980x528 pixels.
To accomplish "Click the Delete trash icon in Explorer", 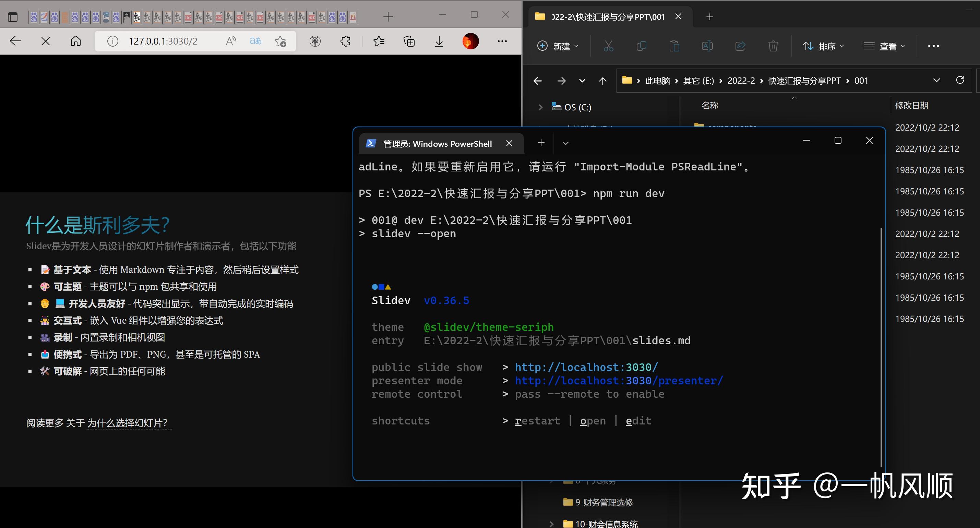I will pyautogui.click(x=773, y=46).
